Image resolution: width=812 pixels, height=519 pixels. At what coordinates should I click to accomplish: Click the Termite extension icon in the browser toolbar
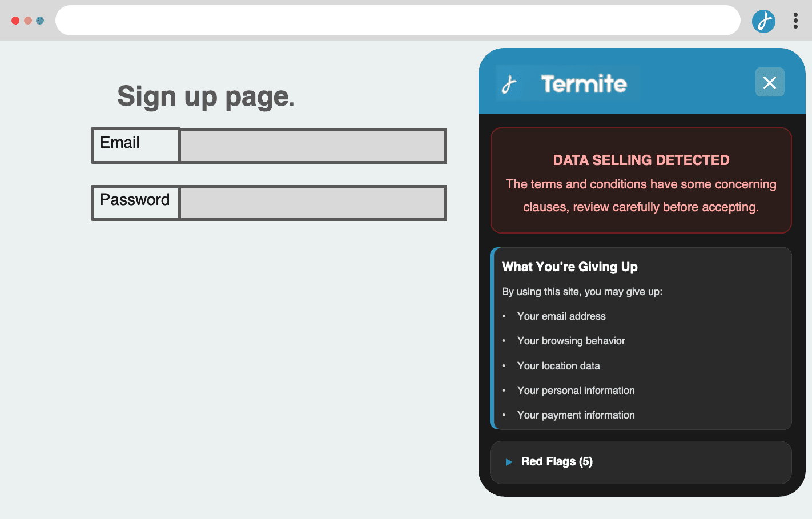point(763,21)
